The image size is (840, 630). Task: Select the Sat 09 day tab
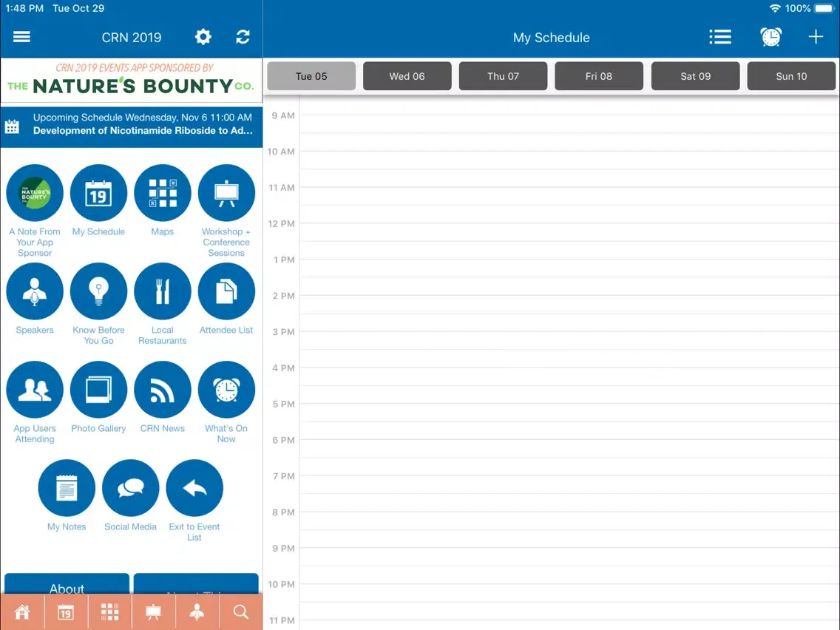pos(695,76)
